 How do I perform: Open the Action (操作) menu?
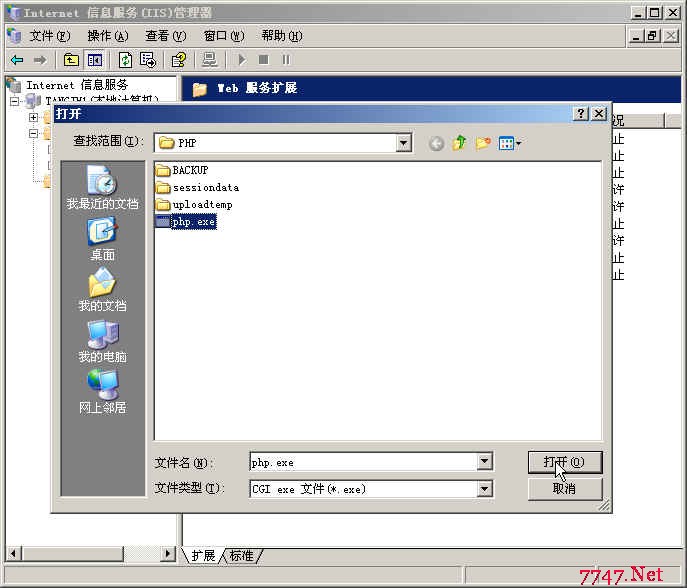(108, 36)
